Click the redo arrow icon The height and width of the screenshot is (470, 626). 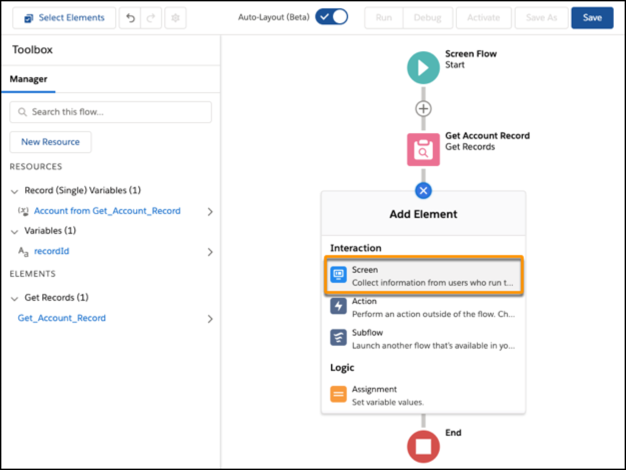[151, 18]
